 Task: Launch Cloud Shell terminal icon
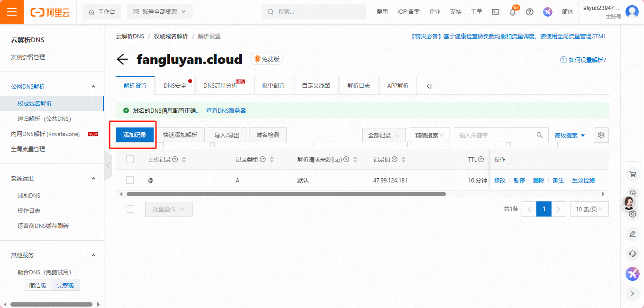tap(496, 12)
